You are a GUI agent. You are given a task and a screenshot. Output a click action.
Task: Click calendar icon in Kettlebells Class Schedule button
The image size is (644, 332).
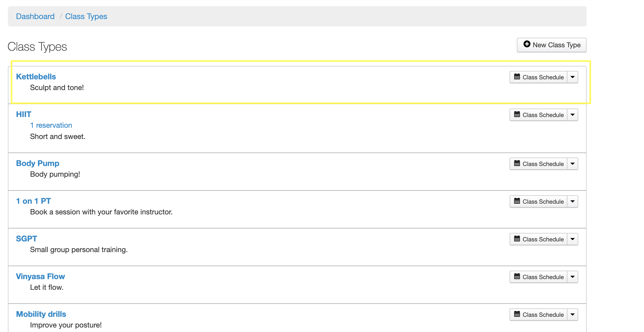517,77
